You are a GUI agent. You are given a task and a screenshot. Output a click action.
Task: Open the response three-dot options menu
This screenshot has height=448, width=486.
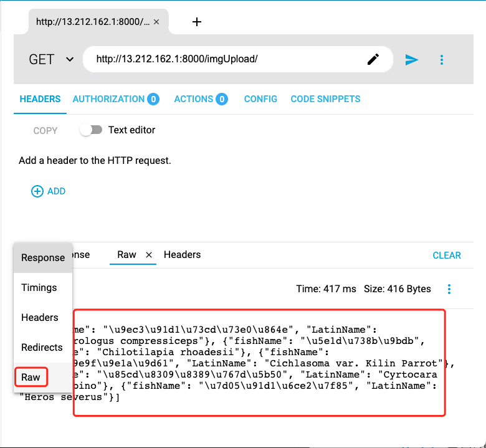[x=449, y=289]
